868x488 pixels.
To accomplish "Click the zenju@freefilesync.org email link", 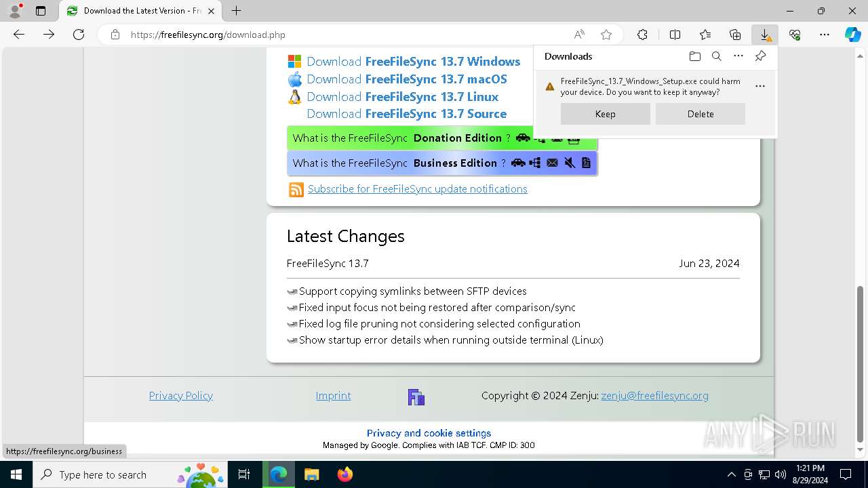I will (654, 396).
